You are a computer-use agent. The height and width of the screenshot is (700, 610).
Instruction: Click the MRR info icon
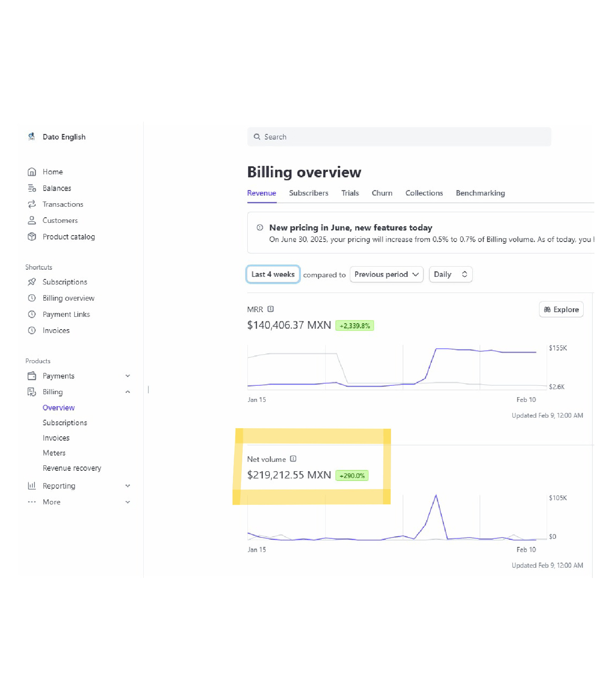tap(271, 309)
